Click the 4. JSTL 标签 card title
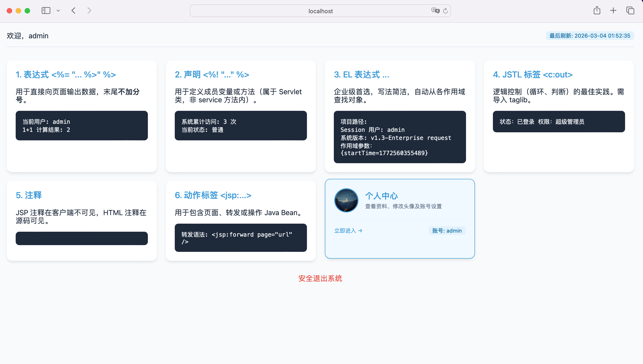 pyautogui.click(x=533, y=75)
